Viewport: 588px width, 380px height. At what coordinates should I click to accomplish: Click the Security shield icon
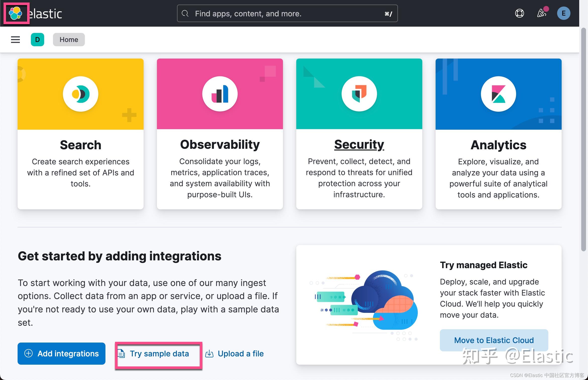[359, 93]
